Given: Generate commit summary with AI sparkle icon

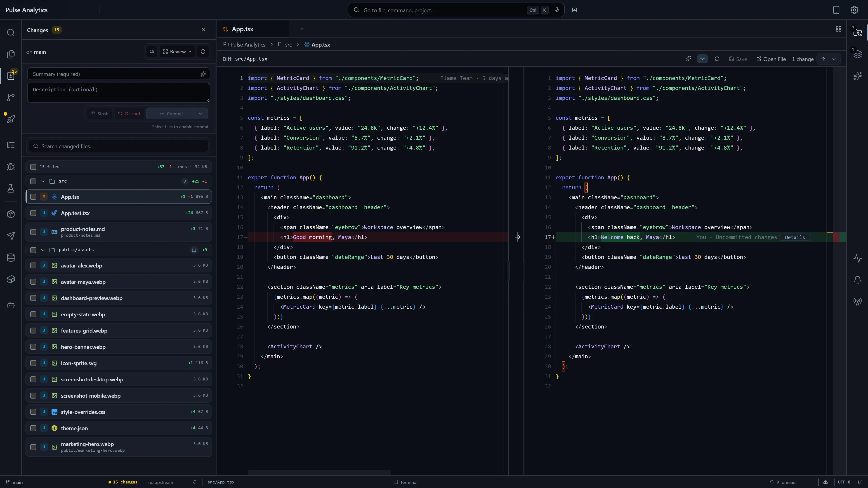Looking at the screenshot, I should tap(203, 74).
